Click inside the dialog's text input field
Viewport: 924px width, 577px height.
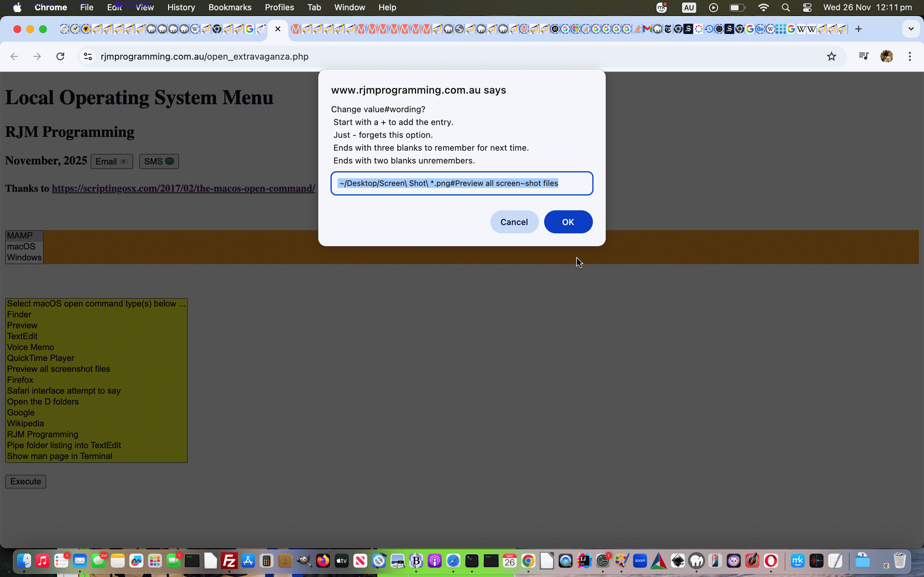tap(462, 183)
